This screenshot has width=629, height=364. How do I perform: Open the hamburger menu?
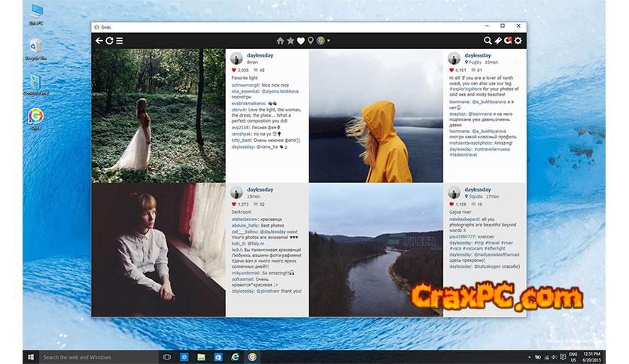120,41
